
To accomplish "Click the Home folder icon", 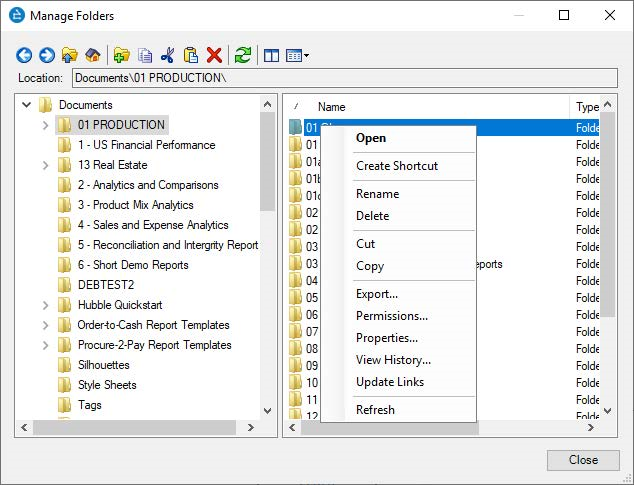I will (92, 55).
